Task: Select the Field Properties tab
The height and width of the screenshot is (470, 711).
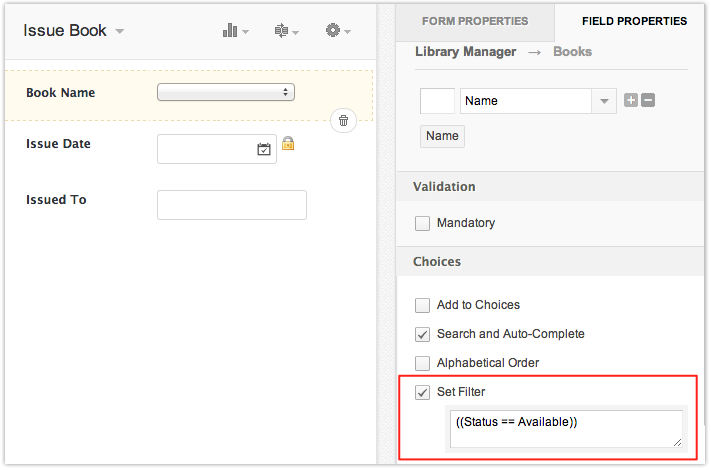Action: point(634,21)
